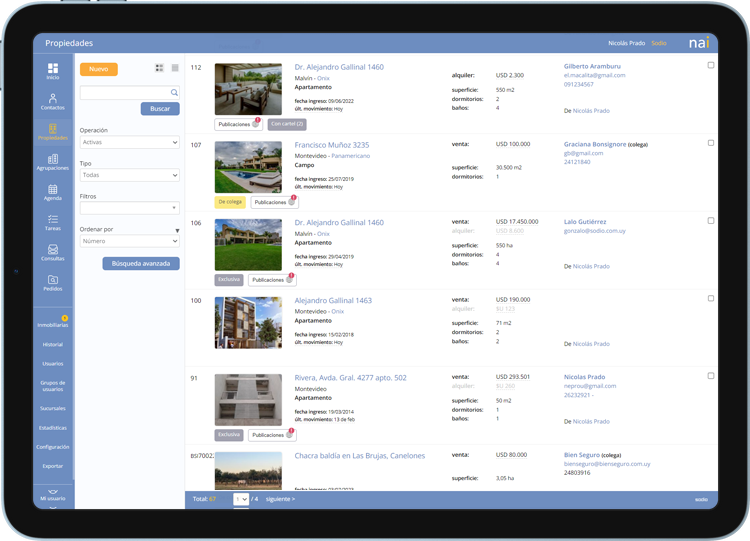
Task: Open the Tipo dropdown set to Todas
Action: (x=129, y=175)
